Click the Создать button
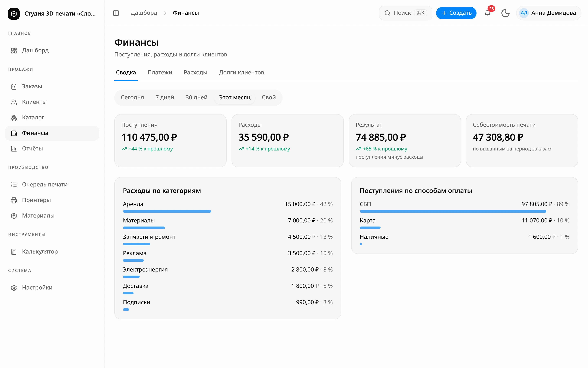588x368 pixels. click(x=456, y=13)
